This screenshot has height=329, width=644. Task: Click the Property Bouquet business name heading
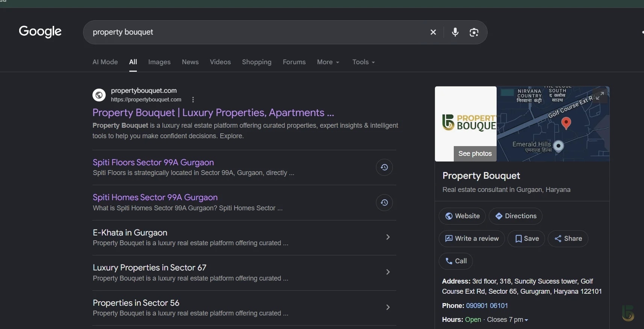coord(481,176)
